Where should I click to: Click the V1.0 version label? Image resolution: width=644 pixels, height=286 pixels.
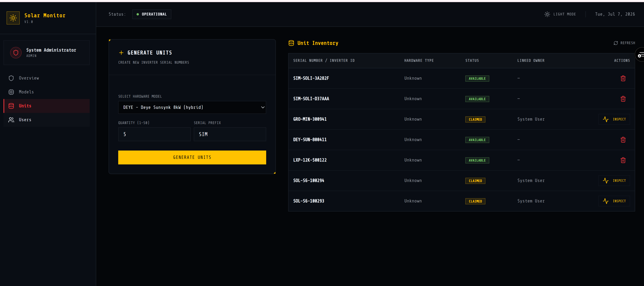pyautogui.click(x=29, y=22)
